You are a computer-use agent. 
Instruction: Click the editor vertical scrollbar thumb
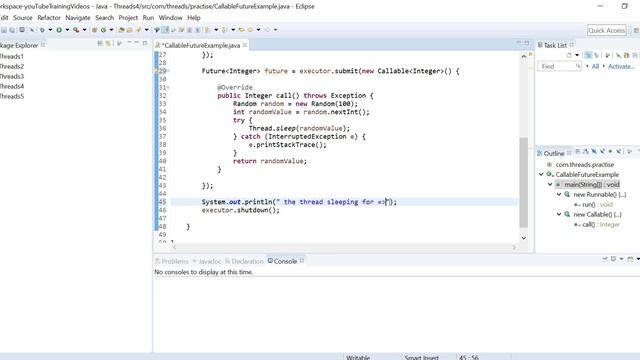point(524,182)
